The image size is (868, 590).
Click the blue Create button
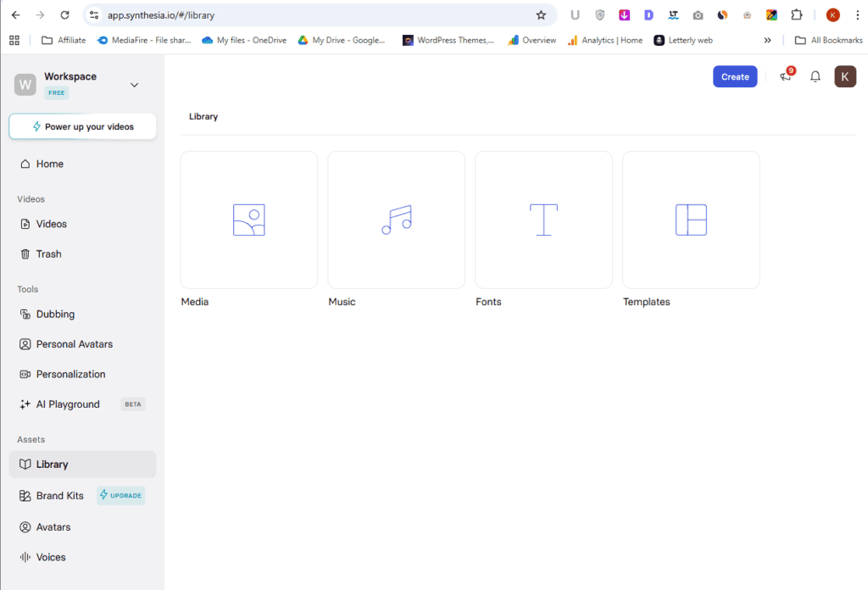[x=735, y=76]
